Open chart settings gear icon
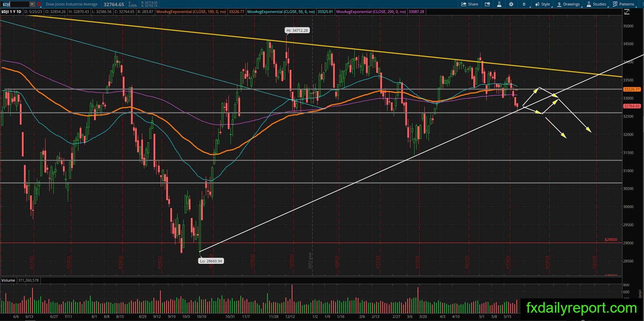Image resolution: width=644 pixels, height=321 pixels. (511, 4)
